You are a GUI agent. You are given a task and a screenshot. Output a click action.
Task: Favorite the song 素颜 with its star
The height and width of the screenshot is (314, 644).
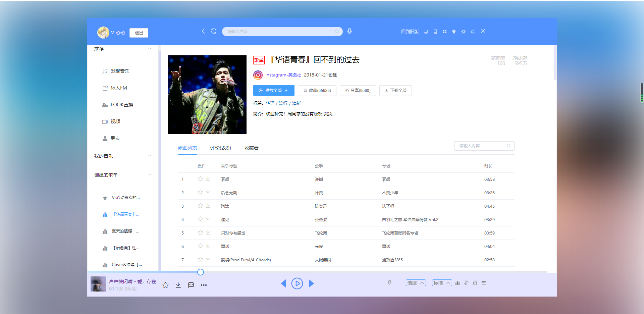200,179
